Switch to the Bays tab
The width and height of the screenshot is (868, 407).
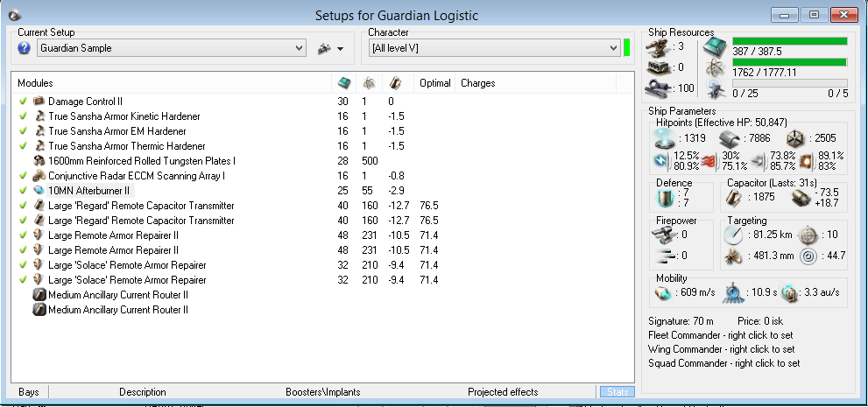29,392
